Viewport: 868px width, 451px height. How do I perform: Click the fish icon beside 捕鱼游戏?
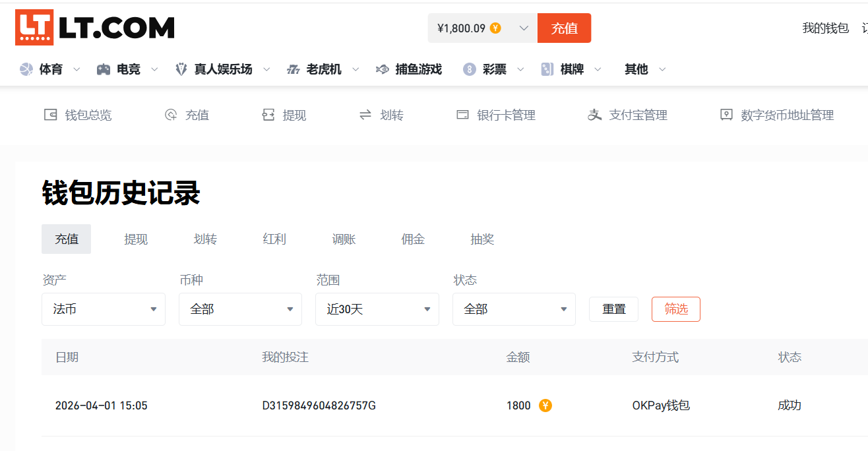coord(382,69)
